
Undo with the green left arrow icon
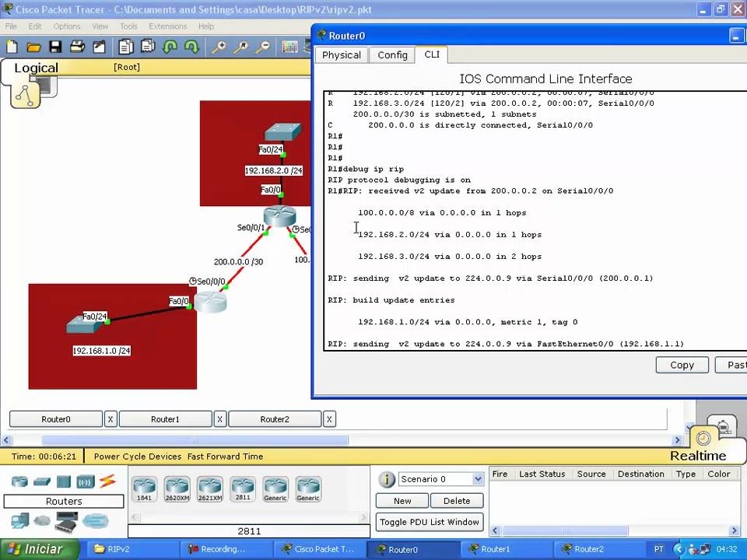coord(170,47)
